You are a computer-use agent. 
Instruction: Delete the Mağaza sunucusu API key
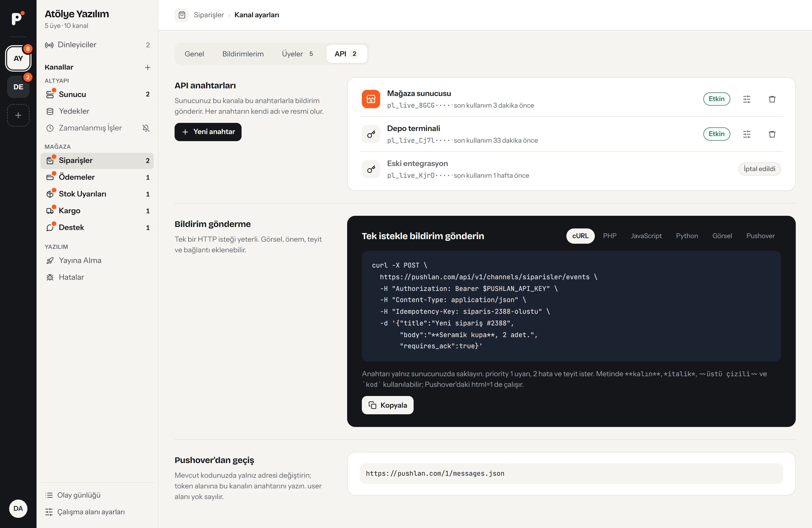772,99
